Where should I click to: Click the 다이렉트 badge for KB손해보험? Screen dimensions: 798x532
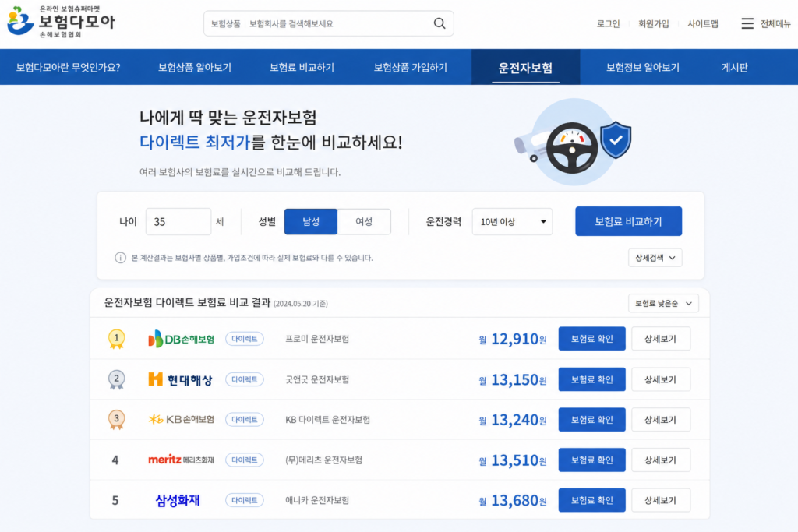244,420
